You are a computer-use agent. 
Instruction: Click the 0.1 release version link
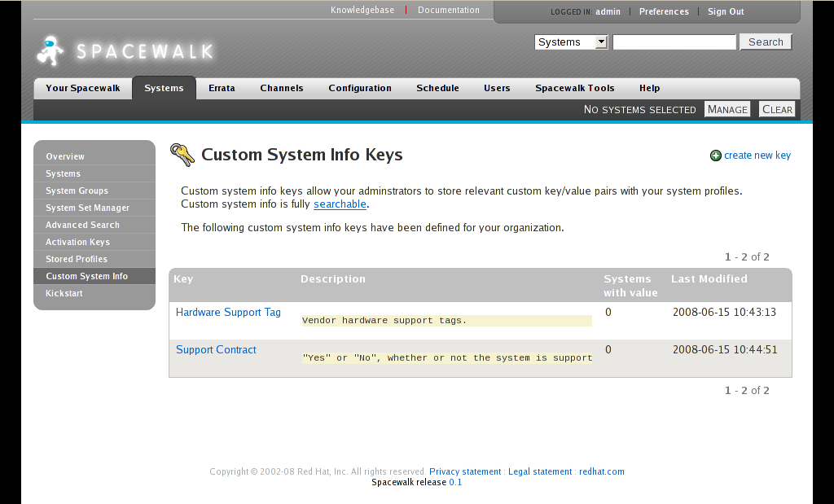[455, 482]
